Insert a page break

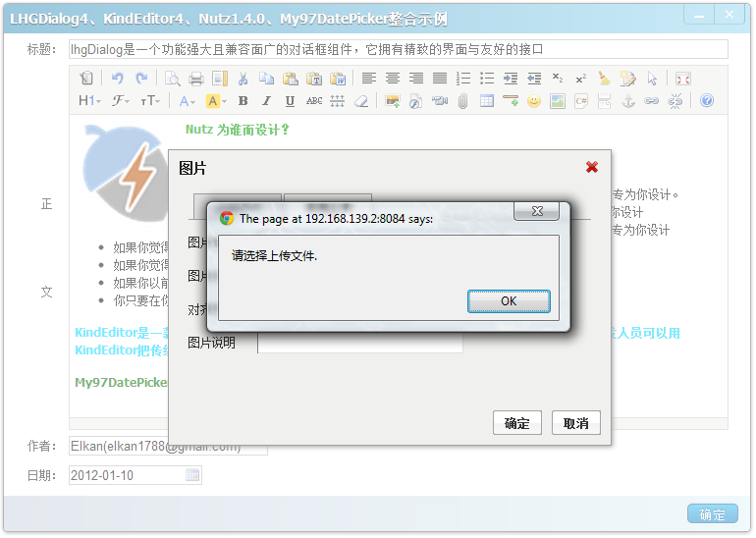(605, 101)
